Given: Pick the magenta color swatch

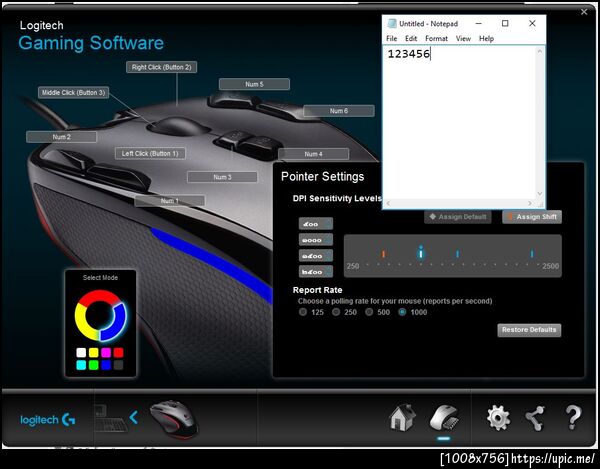Looking at the screenshot, I should 106,352.
